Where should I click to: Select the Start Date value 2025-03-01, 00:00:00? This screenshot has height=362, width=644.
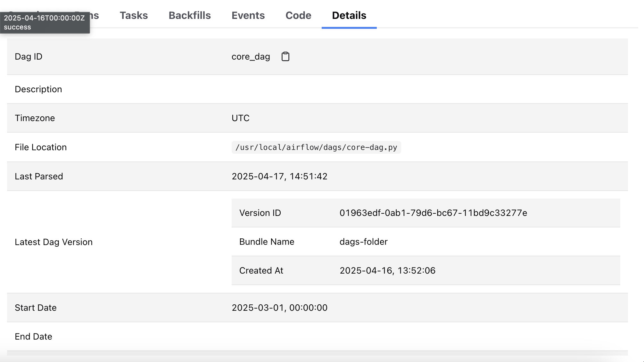point(279,308)
